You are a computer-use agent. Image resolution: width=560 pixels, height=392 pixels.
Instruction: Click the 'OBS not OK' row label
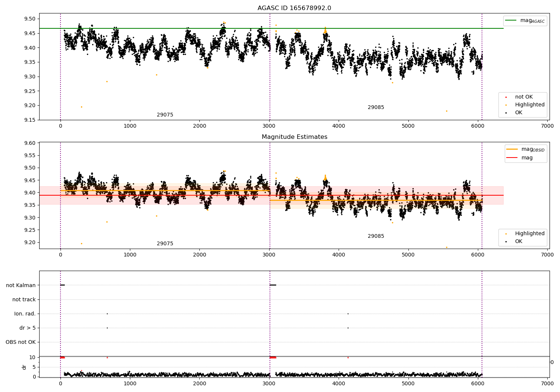tap(21, 342)
